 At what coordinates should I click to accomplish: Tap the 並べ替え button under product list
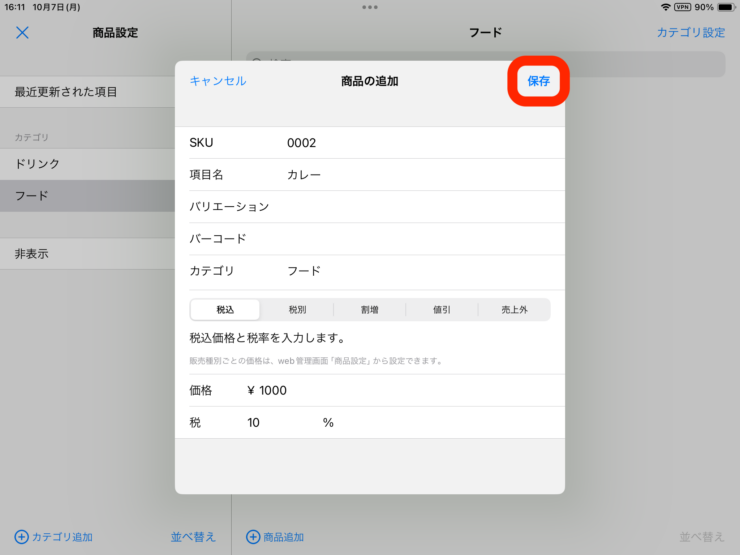701,537
